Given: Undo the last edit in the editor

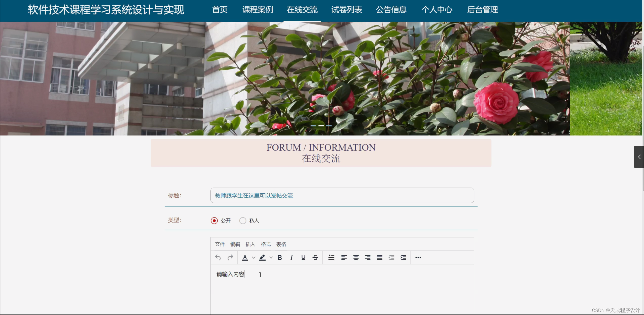Looking at the screenshot, I should 218,257.
